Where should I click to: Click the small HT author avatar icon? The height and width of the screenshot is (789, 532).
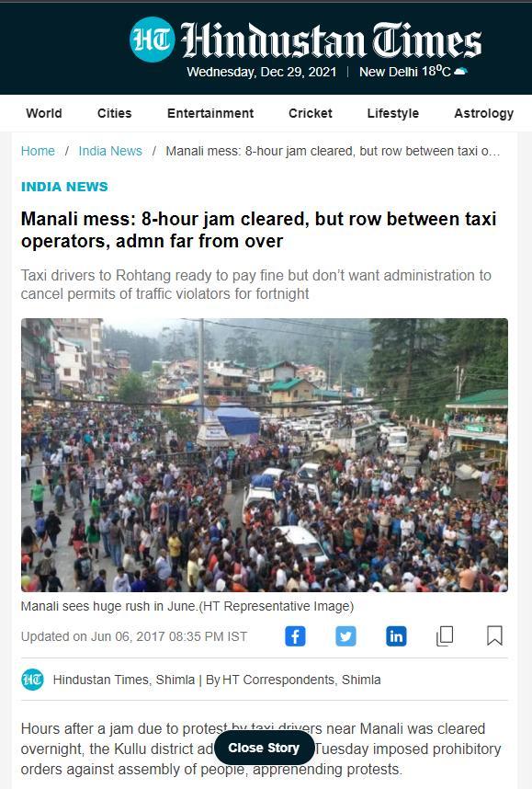[x=33, y=680]
